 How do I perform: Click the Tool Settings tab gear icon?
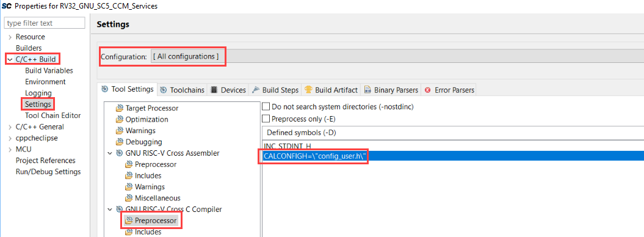click(105, 89)
